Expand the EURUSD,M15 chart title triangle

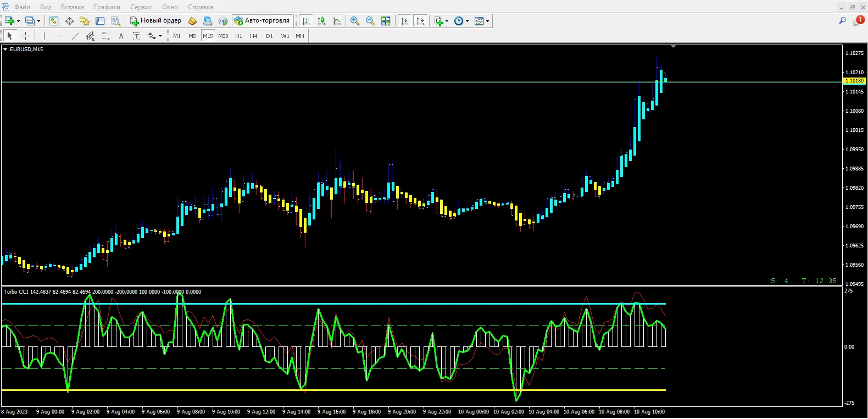[5, 49]
